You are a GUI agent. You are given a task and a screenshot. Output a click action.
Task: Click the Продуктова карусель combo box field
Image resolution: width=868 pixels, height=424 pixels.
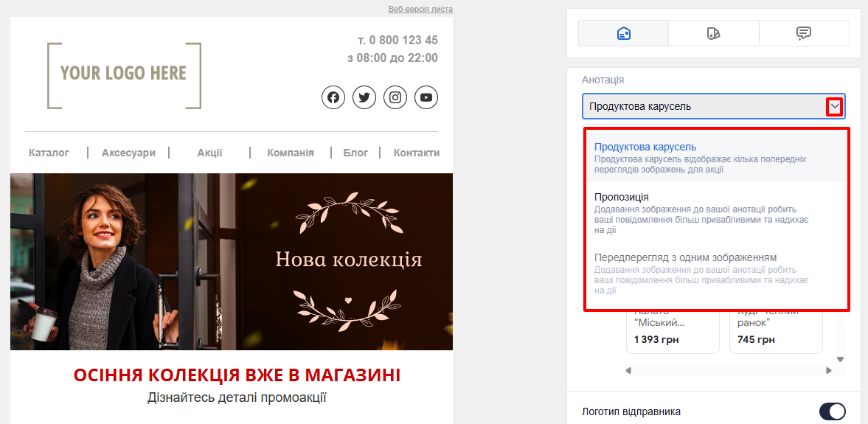click(x=714, y=106)
